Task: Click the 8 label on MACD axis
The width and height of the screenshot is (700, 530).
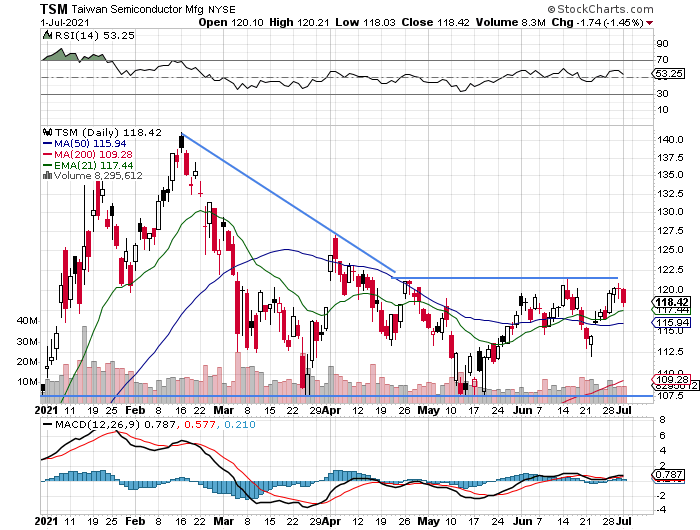Action: coord(662,420)
